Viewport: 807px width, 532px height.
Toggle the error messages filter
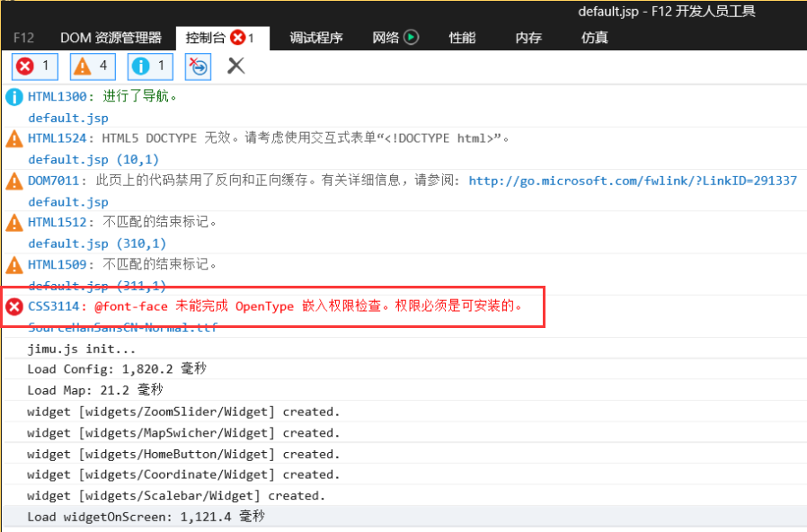click(33, 66)
